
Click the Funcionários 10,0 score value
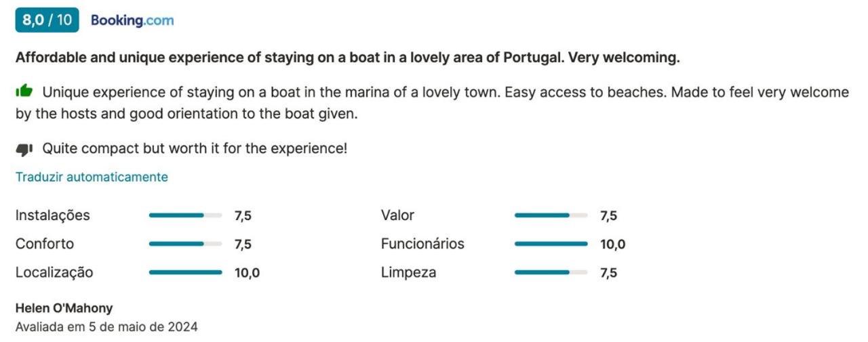tap(612, 244)
